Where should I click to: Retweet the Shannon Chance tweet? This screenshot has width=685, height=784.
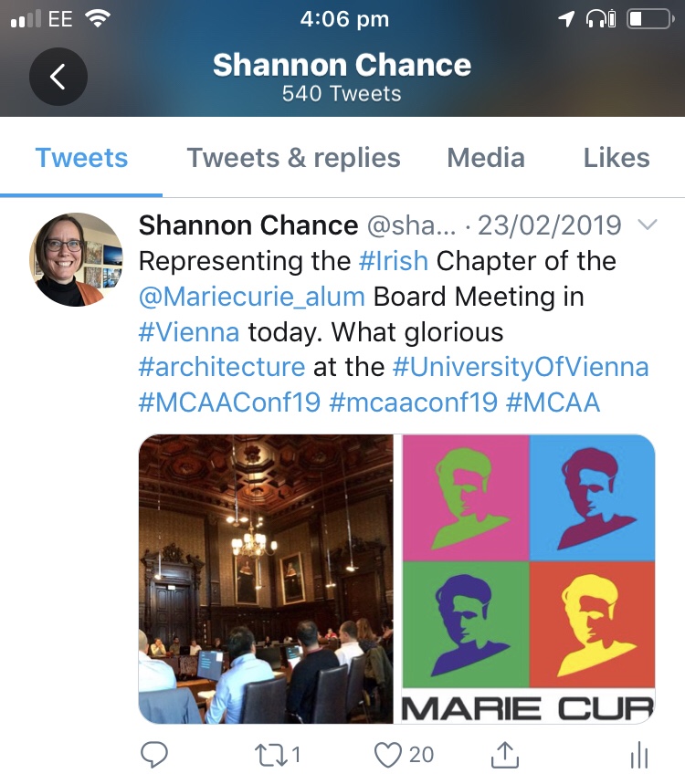point(269,754)
